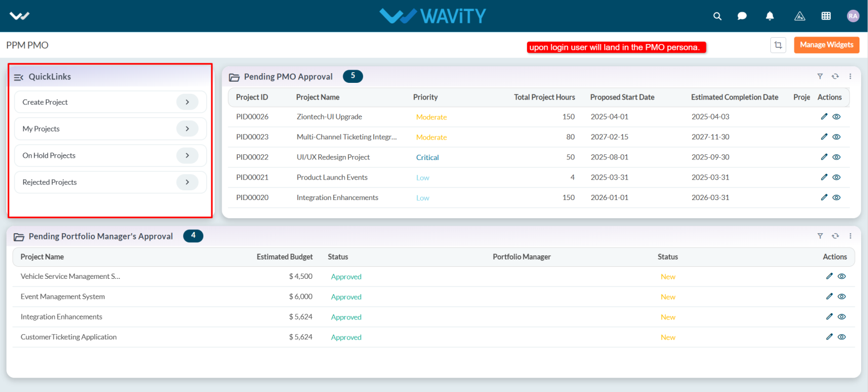Collapse the QuickLinks panel icon
Image resolution: width=868 pixels, height=392 pixels.
[18, 77]
